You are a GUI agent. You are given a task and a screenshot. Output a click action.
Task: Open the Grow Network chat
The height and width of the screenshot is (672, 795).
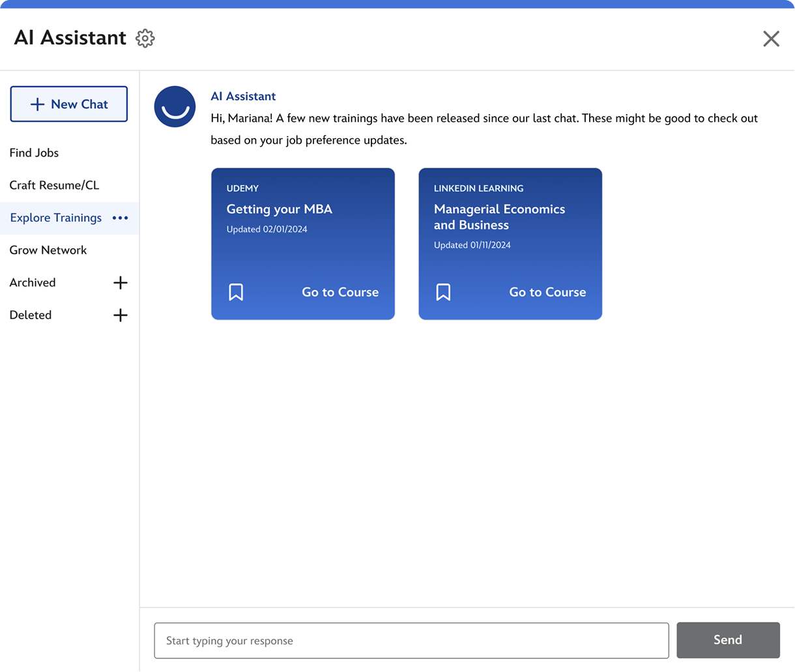(48, 250)
